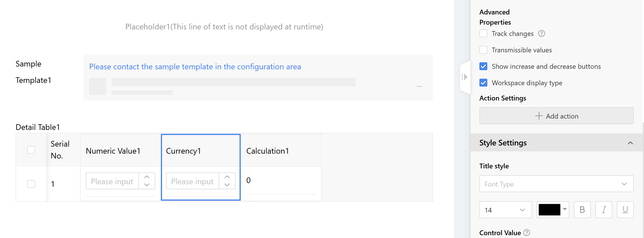Click the Add action button
This screenshot has height=238, width=644.
pos(556,116)
